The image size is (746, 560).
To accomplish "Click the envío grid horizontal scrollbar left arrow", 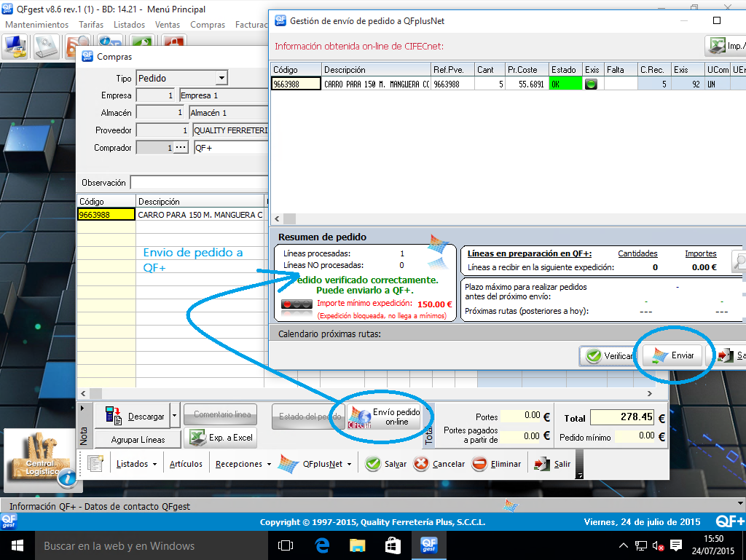I will point(277,218).
